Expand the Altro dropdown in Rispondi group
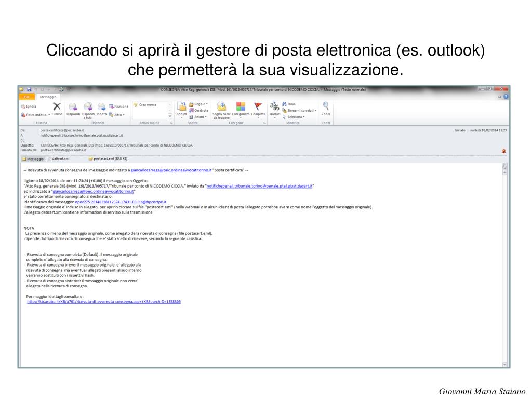The height and width of the screenshot is (399, 532). tap(117, 115)
